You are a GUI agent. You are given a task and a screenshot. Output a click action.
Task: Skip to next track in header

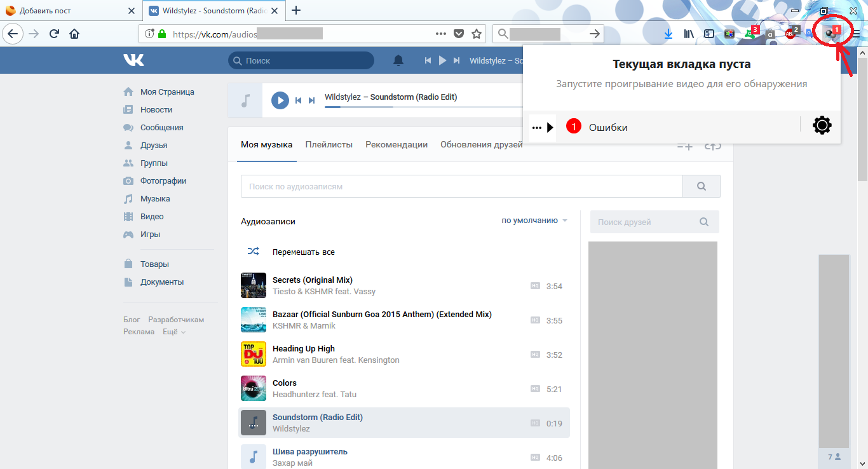pyautogui.click(x=457, y=60)
